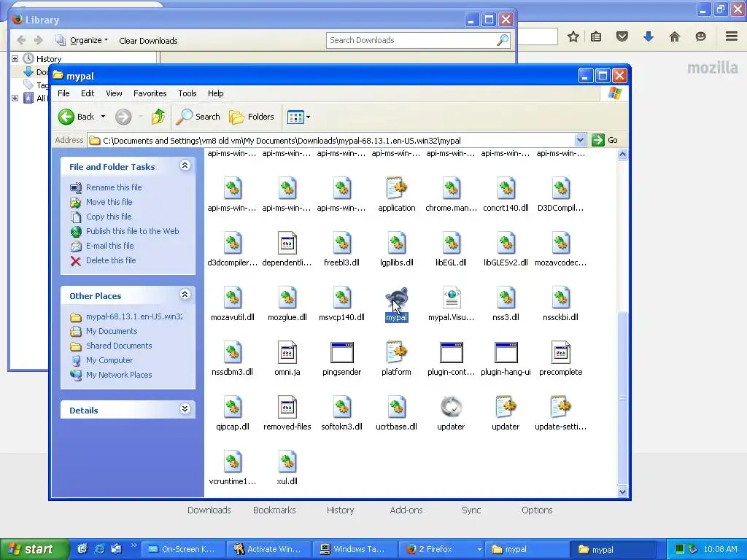Select the libEGL.dll file icon
Screen dimensions: 747x560
click(x=451, y=244)
